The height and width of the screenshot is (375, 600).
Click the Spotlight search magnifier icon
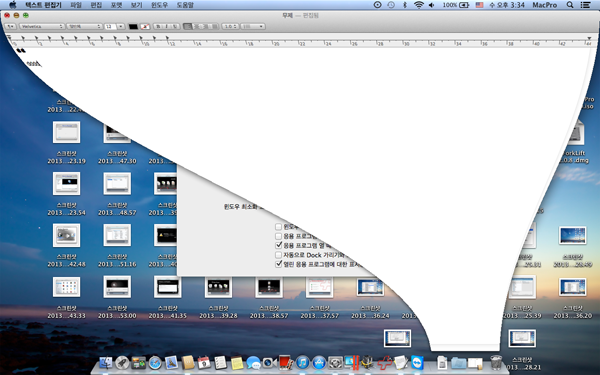point(570,5)
